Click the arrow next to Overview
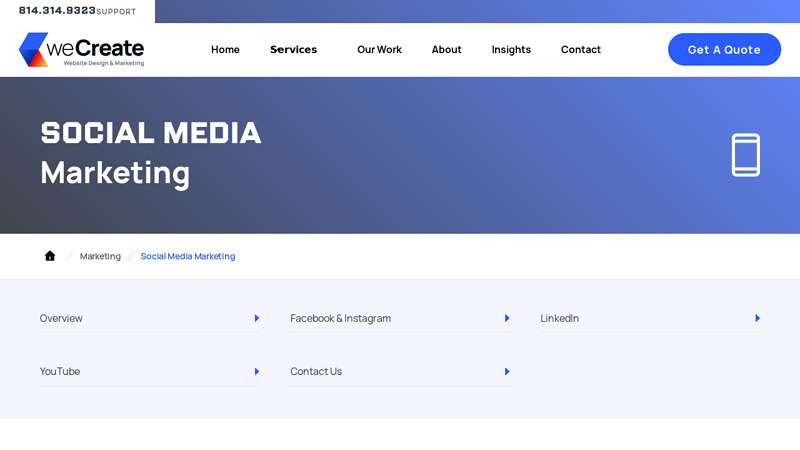800x450 pixels. [257, 318]
